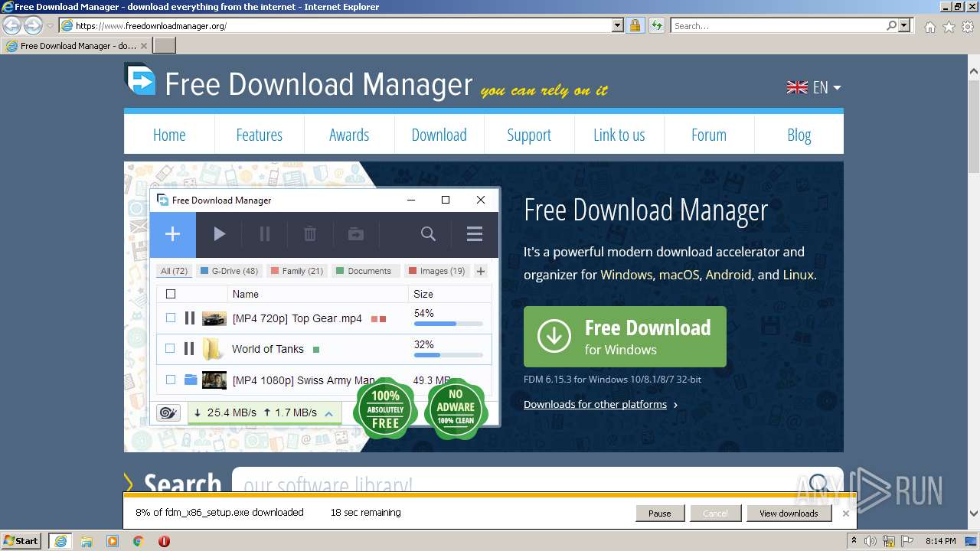Screen dimensions: 980x551
Task: Open the Download menu item
Action: [x=439, y=135]
